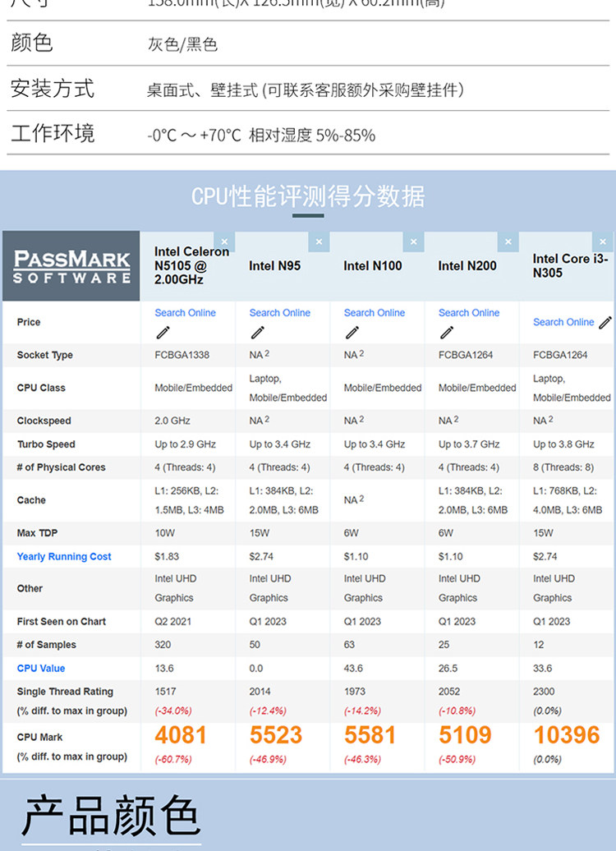The width and height of the screenshot is (616, 851).
Task: Click CPU Mark score 10396
Action: pyautogui.click(x=567, y=735)
